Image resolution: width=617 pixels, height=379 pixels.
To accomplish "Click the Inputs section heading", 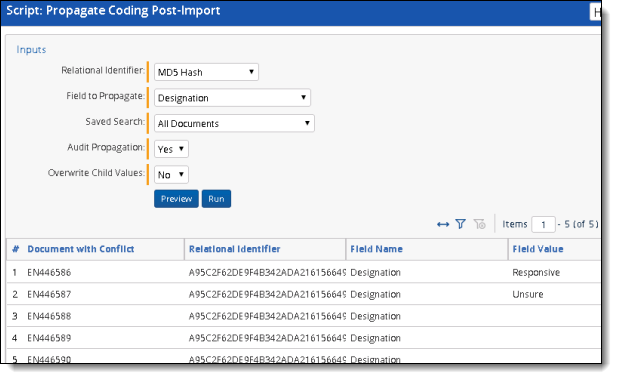I will coord(31,50).
